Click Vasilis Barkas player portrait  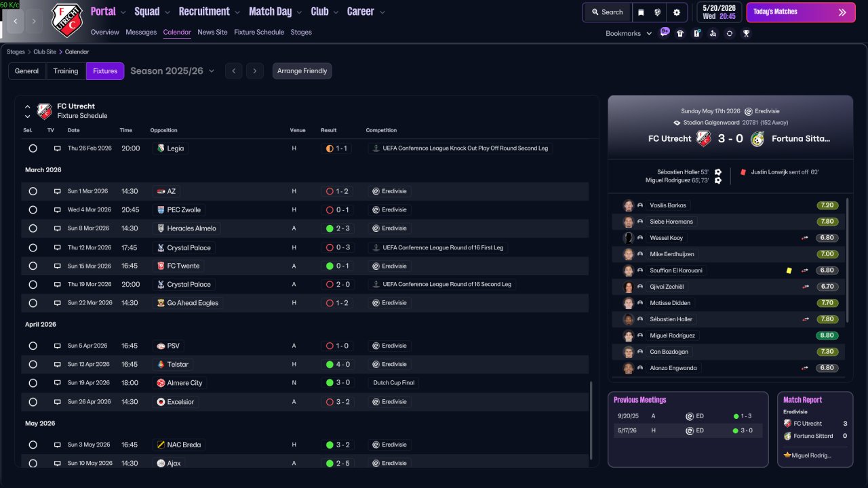coord(629,205)
